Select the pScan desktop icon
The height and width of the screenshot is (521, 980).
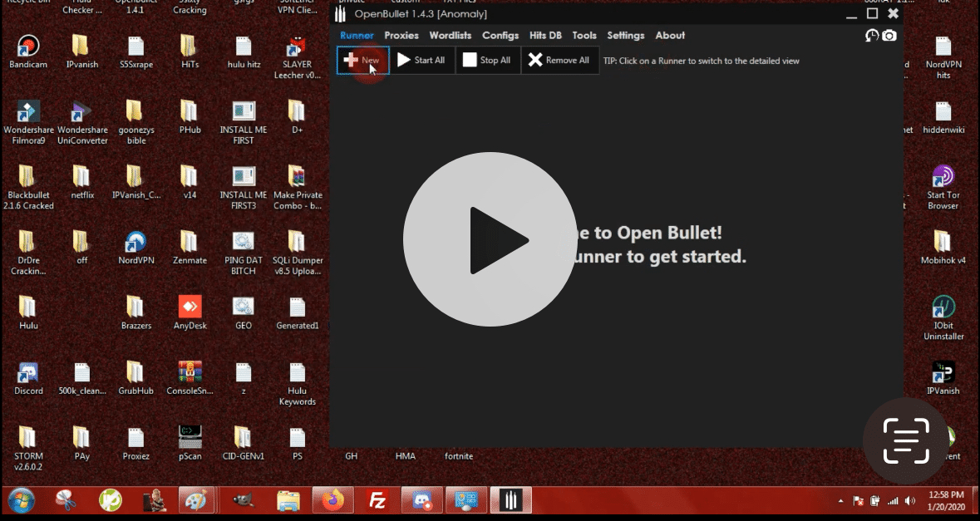pyautogui.click(x=190, y=443)
